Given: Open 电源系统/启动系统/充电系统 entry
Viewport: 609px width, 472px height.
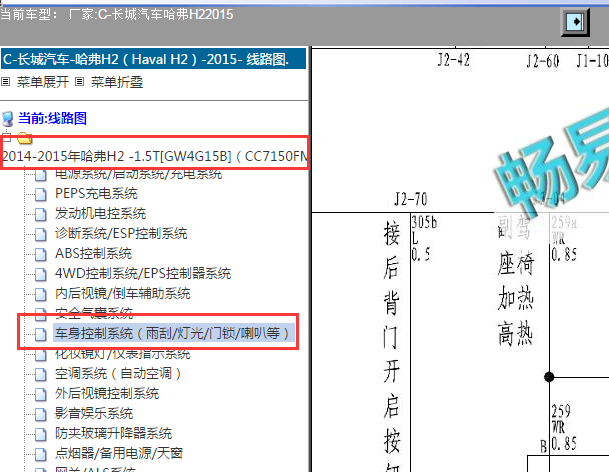Looking at the screenshot, I should coord(138,174).
